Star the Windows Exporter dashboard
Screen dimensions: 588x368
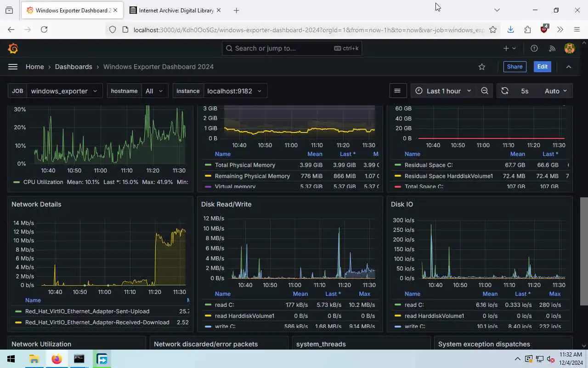click(482, 67)
